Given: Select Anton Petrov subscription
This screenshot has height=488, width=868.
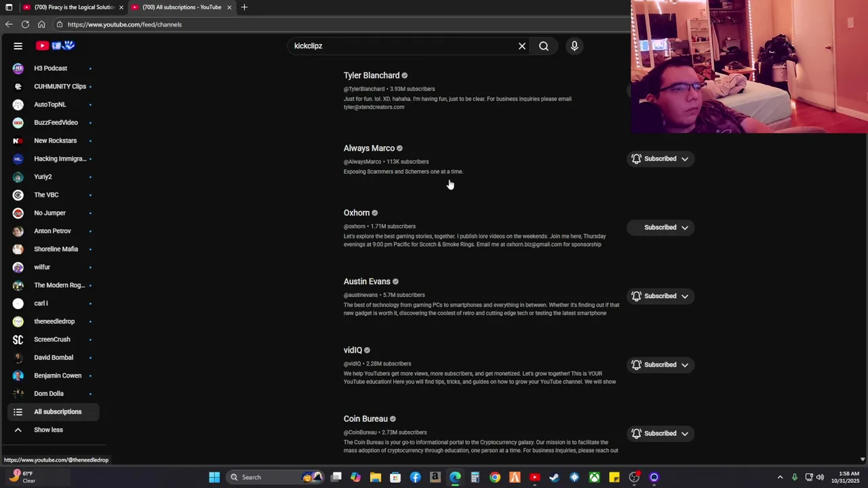Looking at the screenshot, I should tap(53, 231).
